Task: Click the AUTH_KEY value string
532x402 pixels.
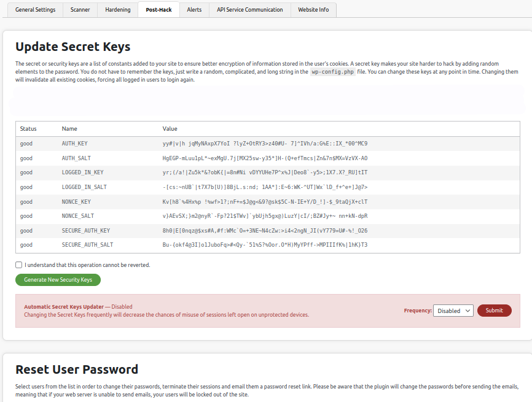Action: (x=265, y=144)
